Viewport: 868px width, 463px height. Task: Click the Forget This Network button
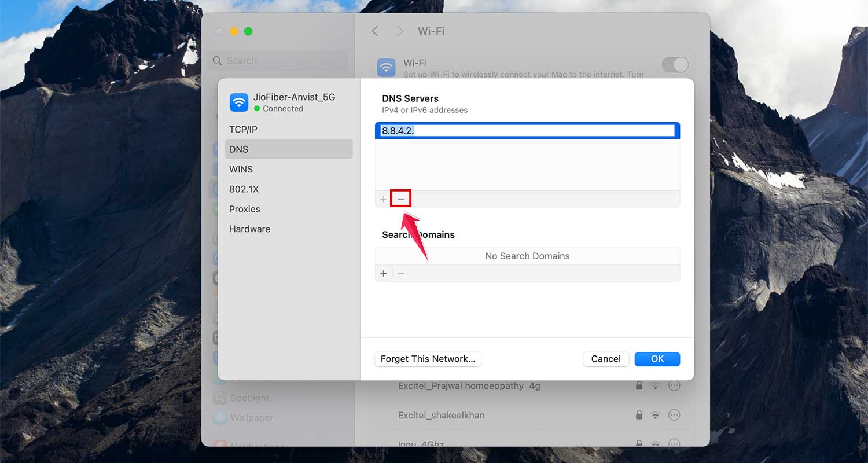click(428, 359)
